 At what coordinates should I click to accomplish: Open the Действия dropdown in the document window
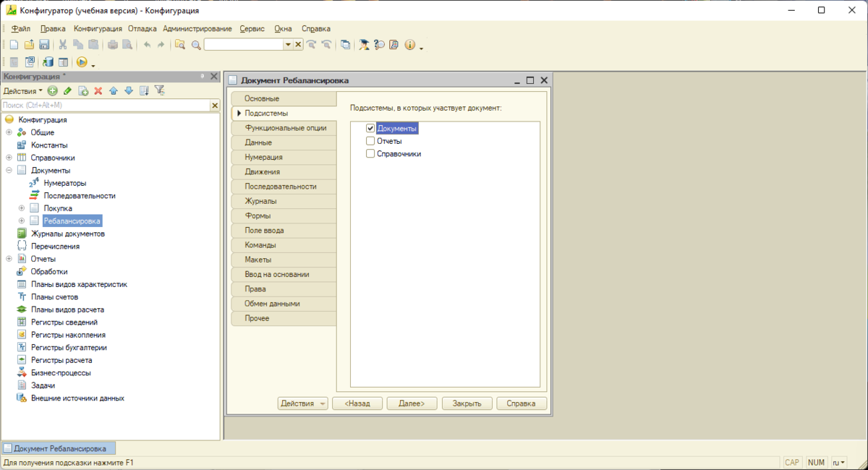(303, 403)
